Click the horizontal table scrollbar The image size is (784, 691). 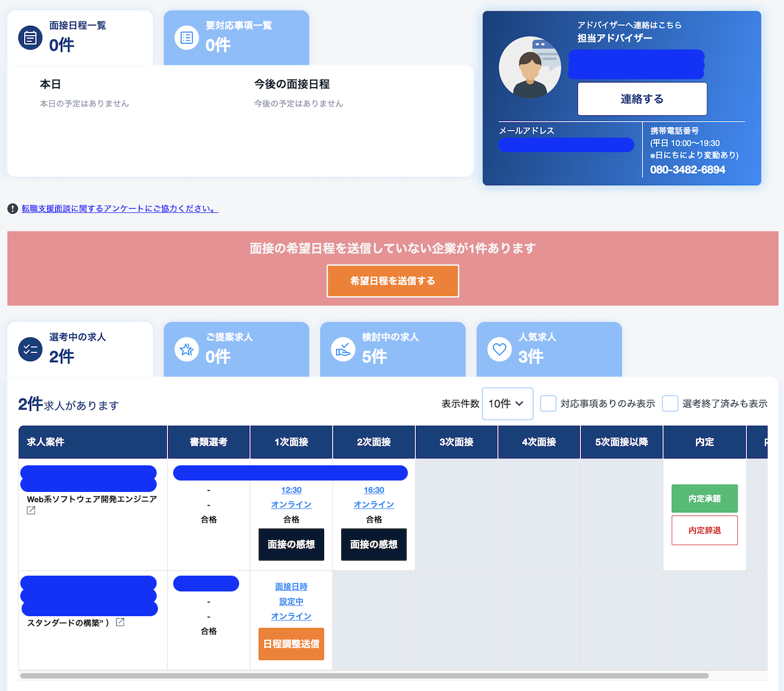pos(364,676)
